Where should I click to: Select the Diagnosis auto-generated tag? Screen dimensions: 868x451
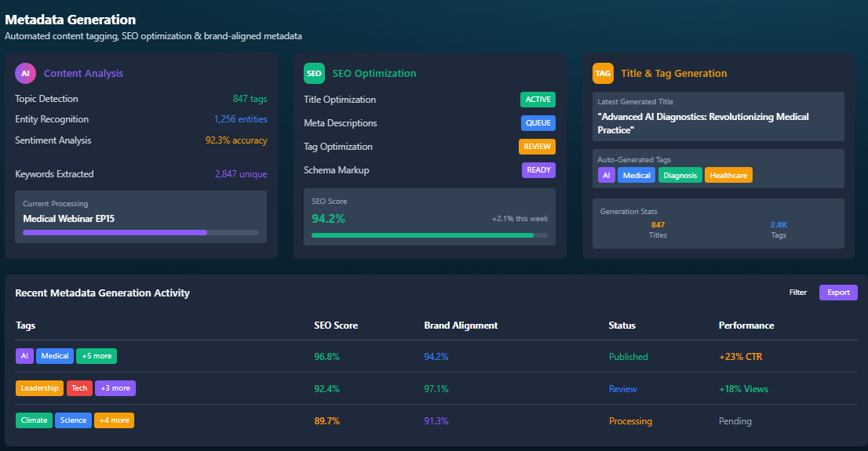[680, 176]
